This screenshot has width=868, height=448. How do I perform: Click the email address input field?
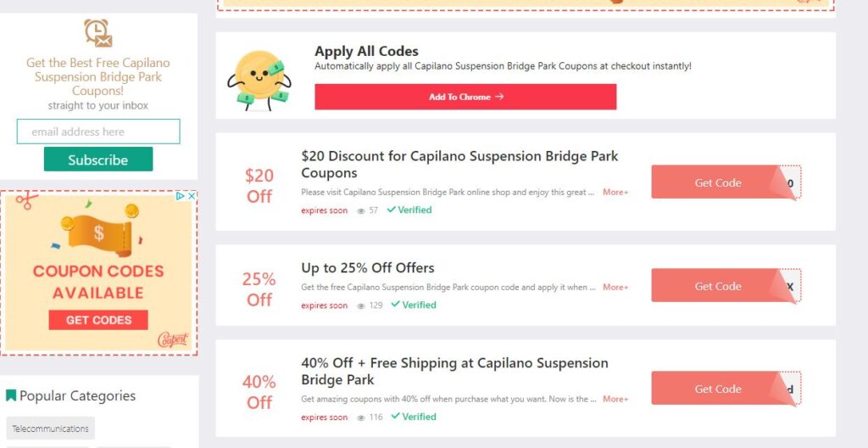(x=98, y=132)
